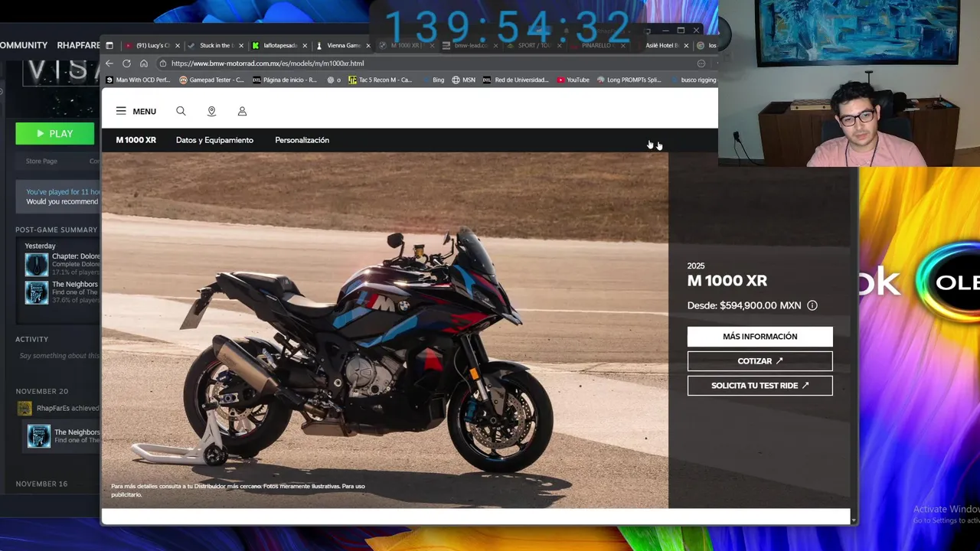Open 'Man With OCD Perf...' bookmark
The width and height of the screenshot is (980, 551).
tap(138, 80)
